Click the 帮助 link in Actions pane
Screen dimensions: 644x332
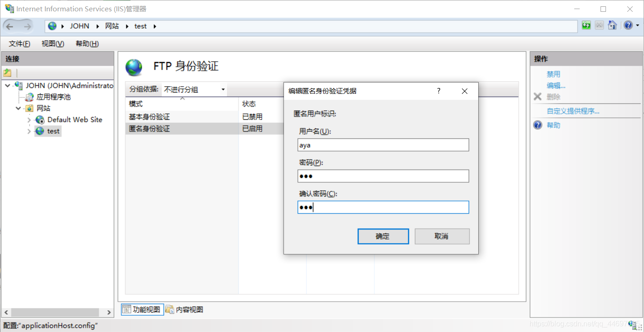point(553,125)
